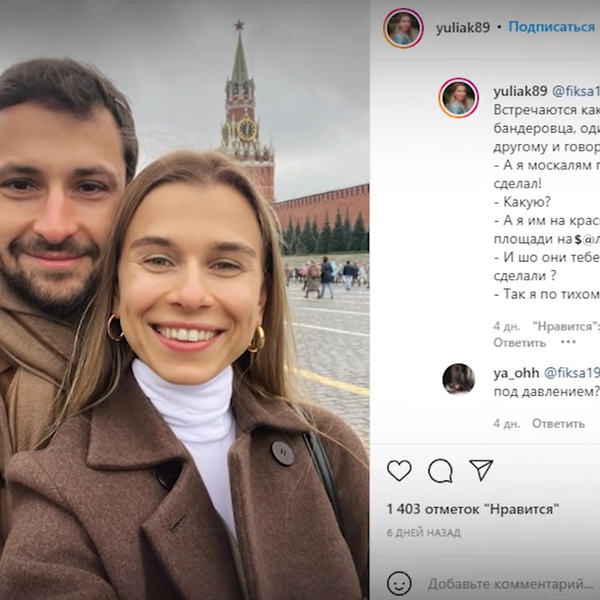The image size is (600, 600).
Task: Open the yuliak89 header profile avatar
Action: [x=403, y=28]
